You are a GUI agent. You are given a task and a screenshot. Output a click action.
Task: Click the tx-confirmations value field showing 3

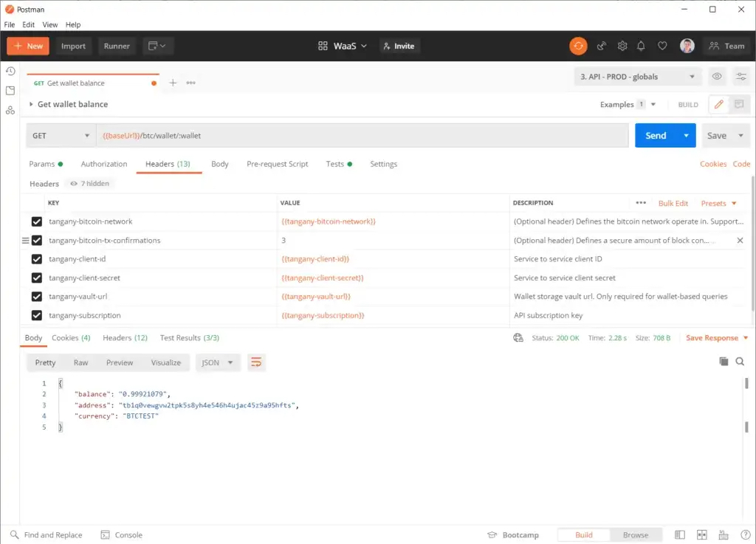[x=393, y=241]
